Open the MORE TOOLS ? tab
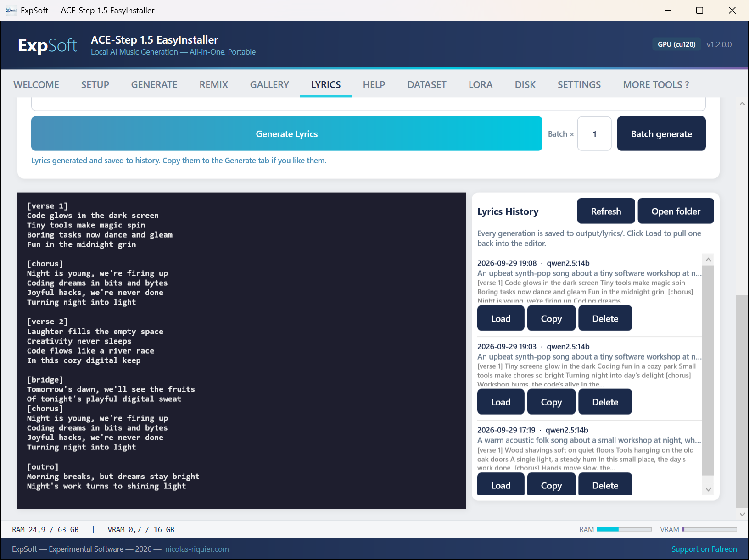The image size is (749, 560). point(656,84)
